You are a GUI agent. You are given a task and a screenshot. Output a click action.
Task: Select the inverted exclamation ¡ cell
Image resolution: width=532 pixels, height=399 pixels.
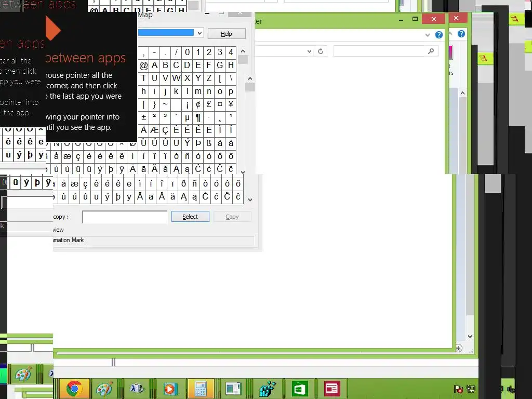tap(187, 104)
